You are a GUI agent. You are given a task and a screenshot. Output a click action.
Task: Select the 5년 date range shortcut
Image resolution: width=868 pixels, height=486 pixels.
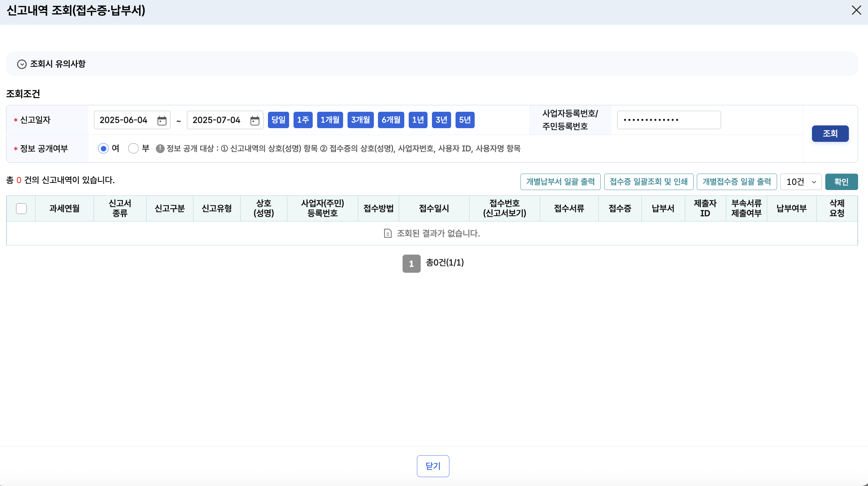[x=465, y=120]
